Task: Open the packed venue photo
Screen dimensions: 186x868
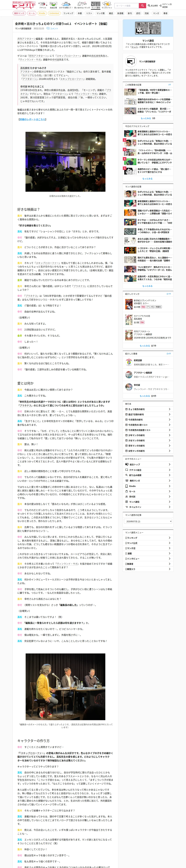Action: point(65,162)
